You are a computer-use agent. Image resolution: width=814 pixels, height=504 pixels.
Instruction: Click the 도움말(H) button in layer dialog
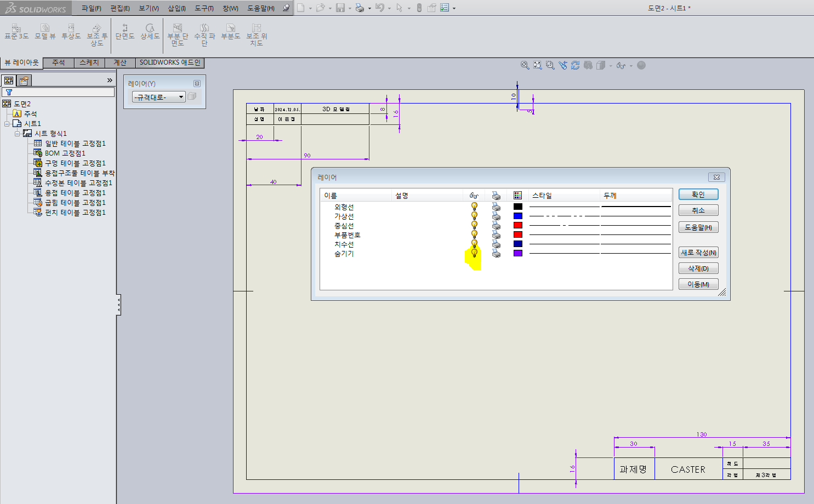pyautogui.click(x=698, y=227)
